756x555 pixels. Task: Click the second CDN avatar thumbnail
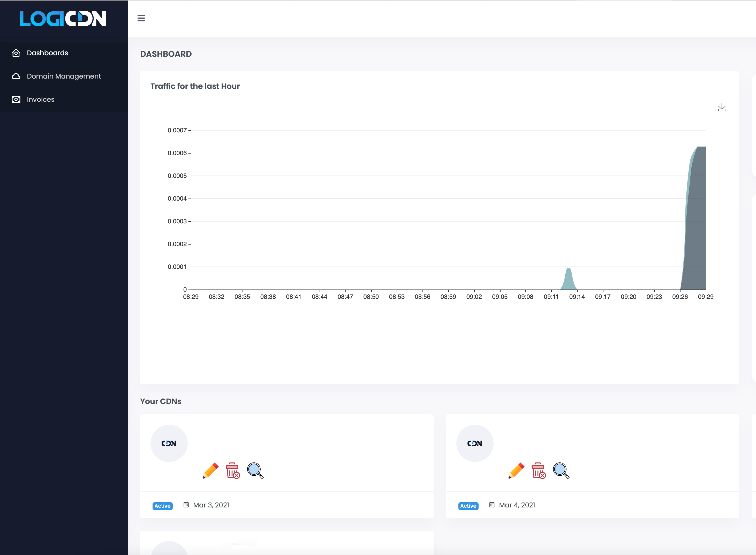[475, 444]
